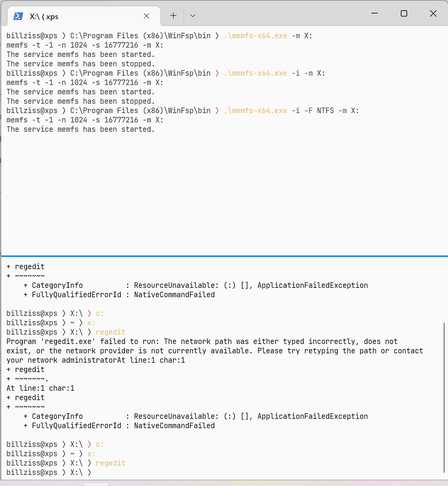Click the blue pane divider between terminals
Viewport: 448px width, 486px height.
pyautogui.click(x=224, y=256)
